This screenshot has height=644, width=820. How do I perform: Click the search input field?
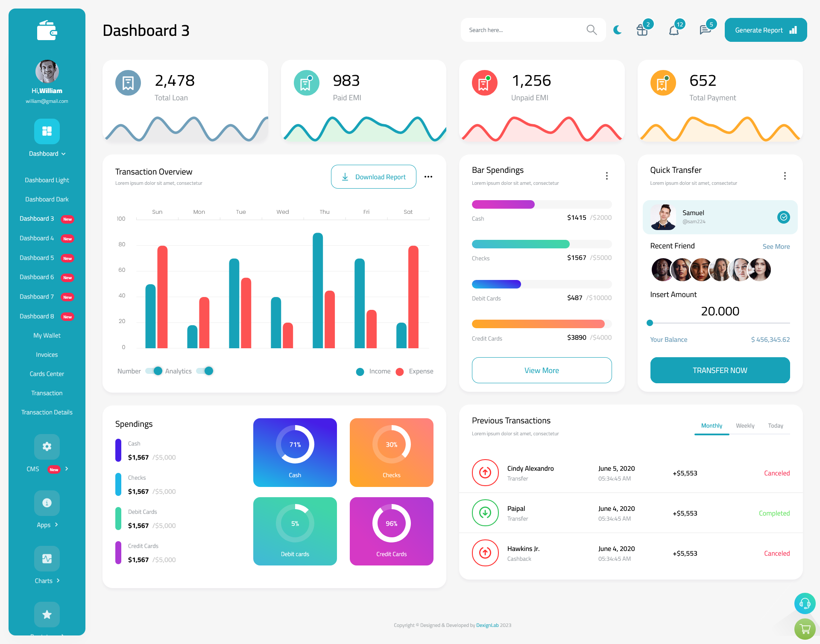coord(528,29)
